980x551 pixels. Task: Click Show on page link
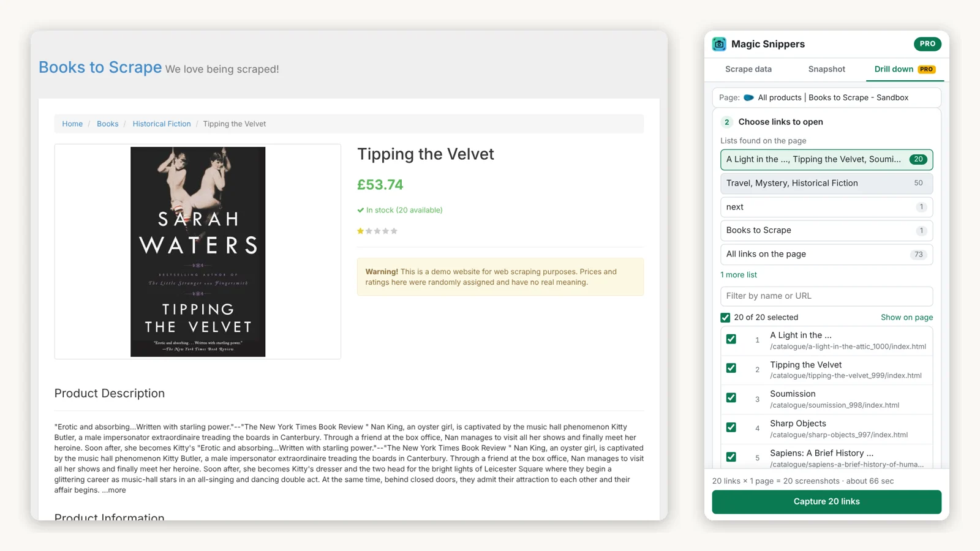pos(907,317)
